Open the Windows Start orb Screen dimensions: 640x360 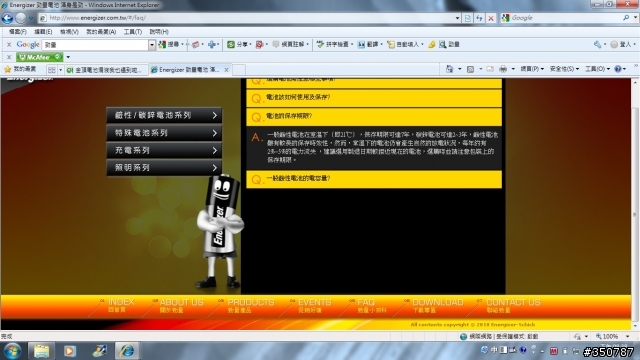tap(13, 351)
